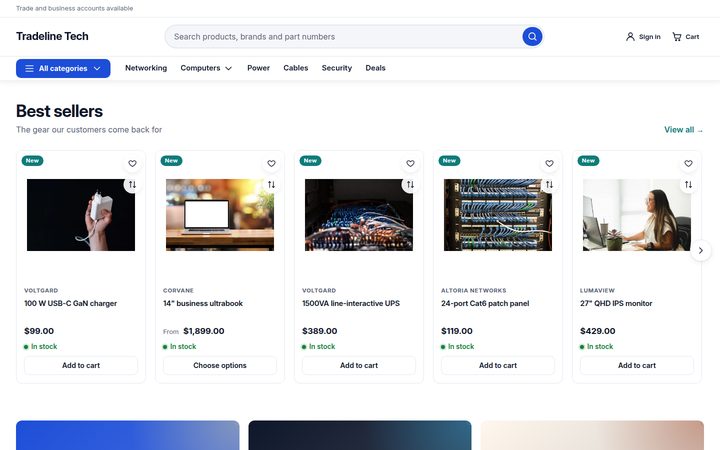Expand the All categories dropdown
The height and width of the screenshot is (450, 720).
tap(63, 68)
